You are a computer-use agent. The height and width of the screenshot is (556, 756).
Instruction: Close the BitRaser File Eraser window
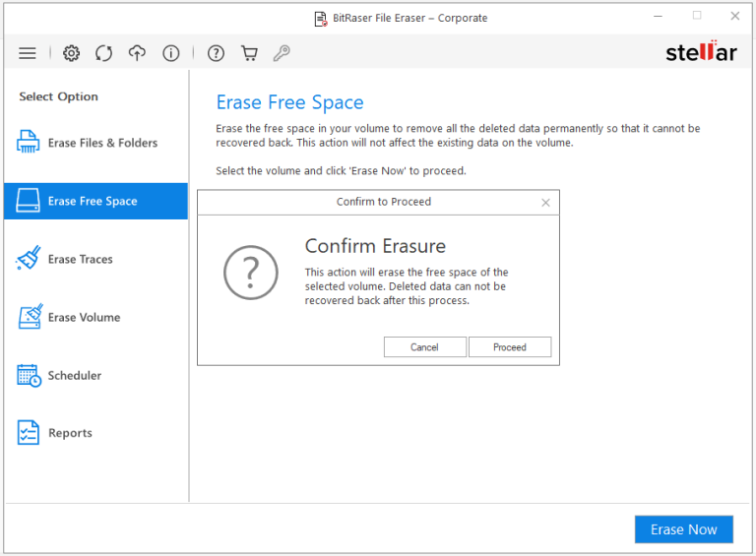point(734,17)
